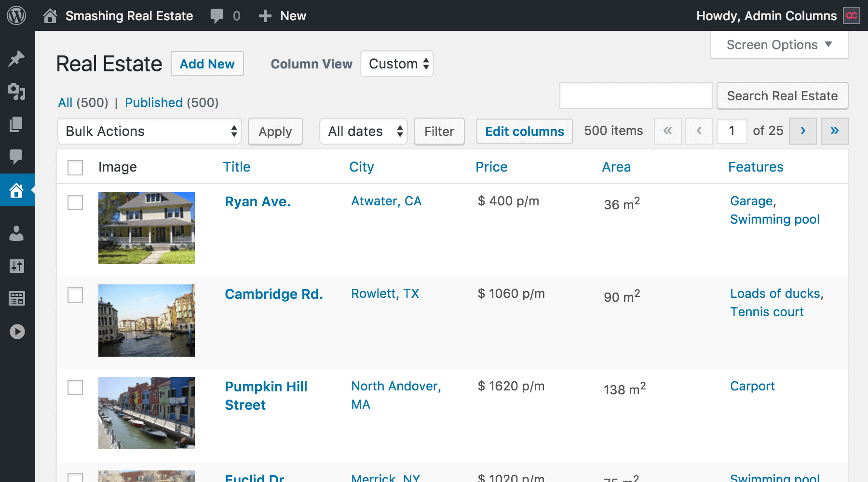868x482 pixels.
Task: Open the Bulk Actions dropdown
Action: pyautogui.click(x=149, y=131)
